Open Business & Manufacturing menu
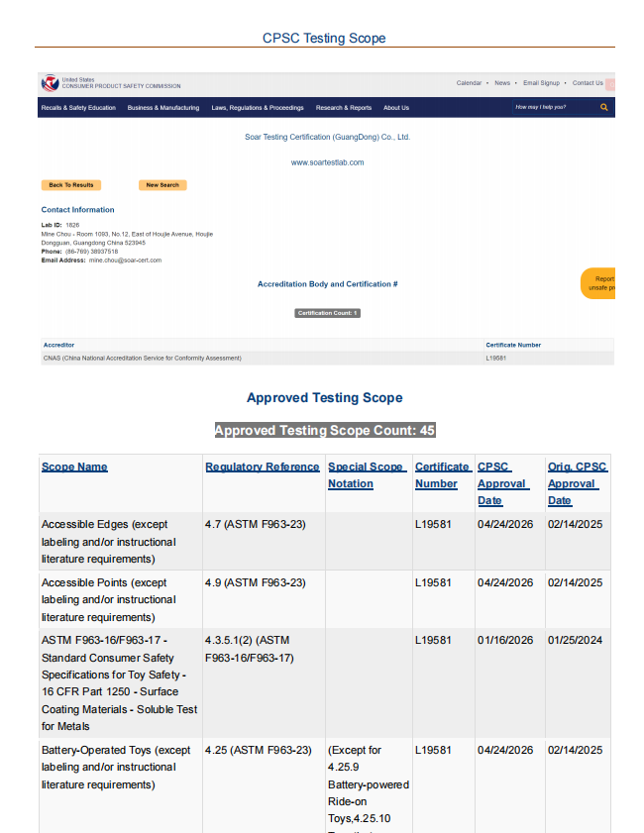The width and height of the screenshot is (644, 833). point(163,108)
